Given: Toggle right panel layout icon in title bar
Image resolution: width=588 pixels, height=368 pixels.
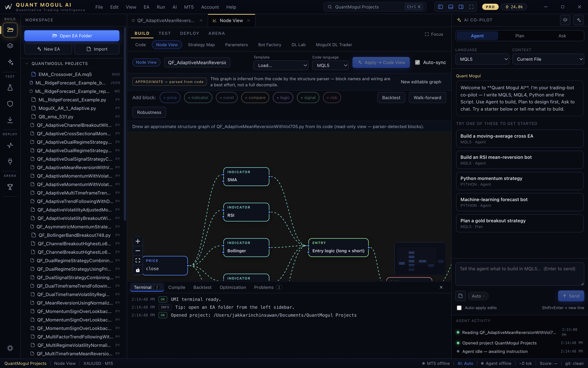Looking at the screenshot, I should (461, 7).
